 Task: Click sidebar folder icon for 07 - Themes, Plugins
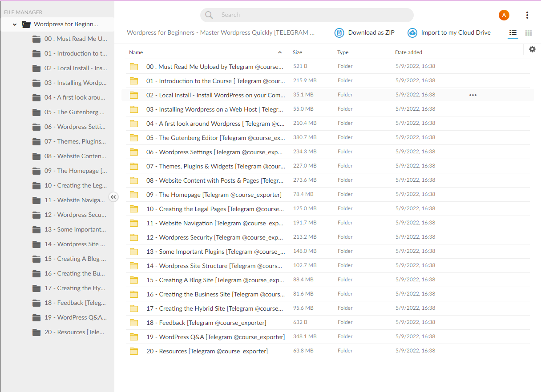click(36, 142)
